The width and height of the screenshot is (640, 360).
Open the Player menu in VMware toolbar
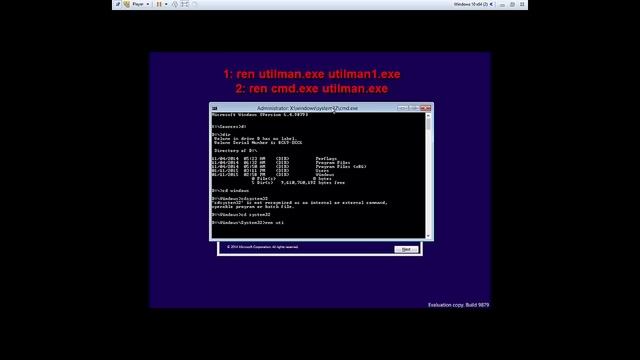[140, 4]
